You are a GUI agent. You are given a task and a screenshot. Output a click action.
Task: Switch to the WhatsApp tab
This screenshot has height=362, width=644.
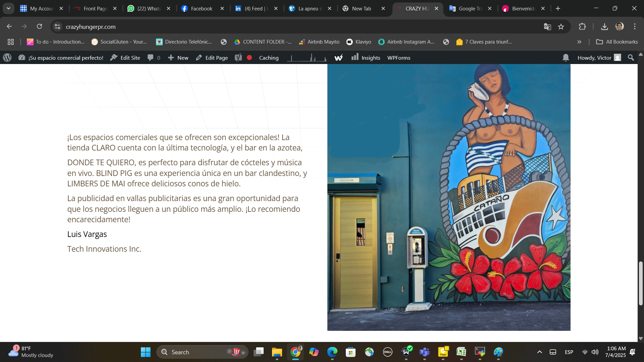tap(148, 8)
